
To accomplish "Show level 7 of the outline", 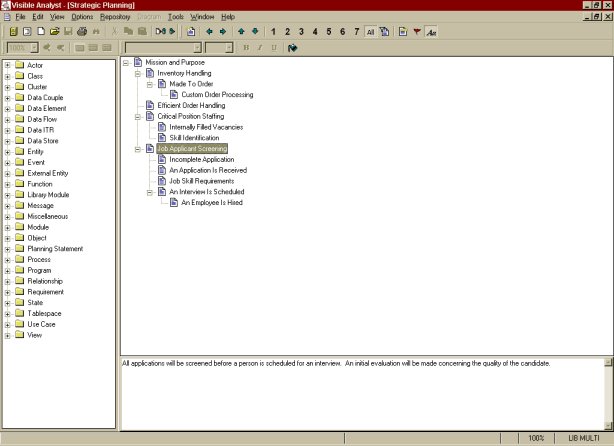I will pos(356,32).
